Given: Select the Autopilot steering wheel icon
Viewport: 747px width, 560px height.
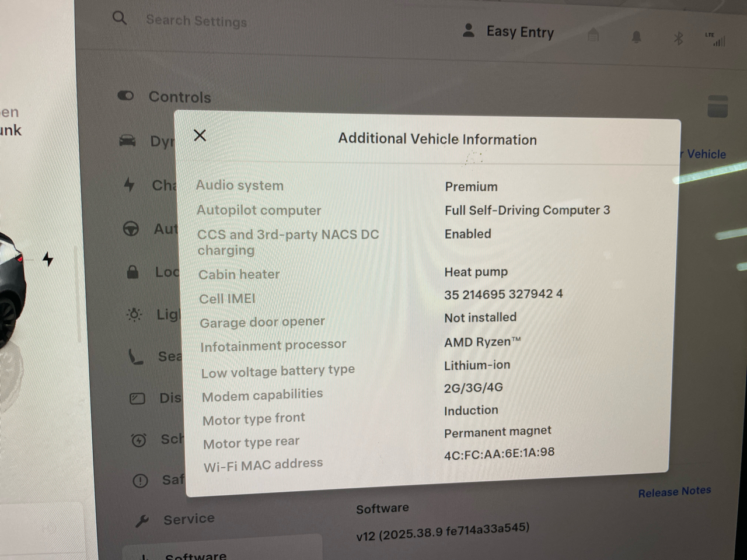Looking at the screenshot, I should tap(131, 229).
